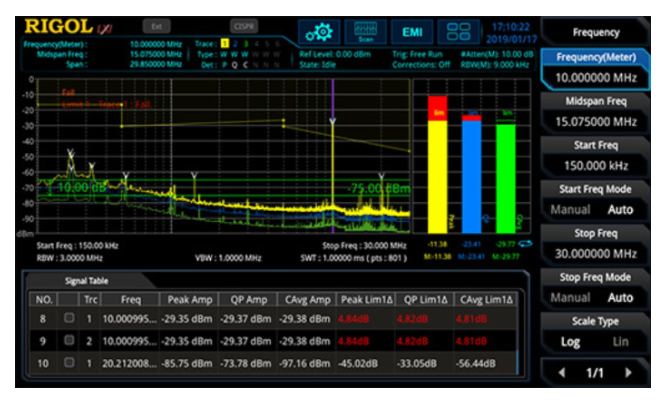Edit the 10.000000 MHz meter frequency value
The width and height of the screenshot is (657, 403).
pyautogui.click(x=596, y=78)
